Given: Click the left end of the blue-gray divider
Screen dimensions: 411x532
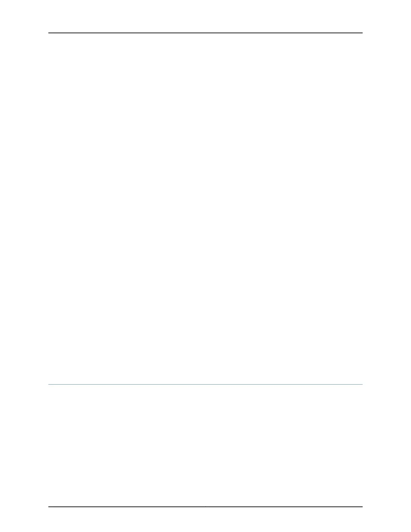Looking at the screenshot, I should 49,384.
